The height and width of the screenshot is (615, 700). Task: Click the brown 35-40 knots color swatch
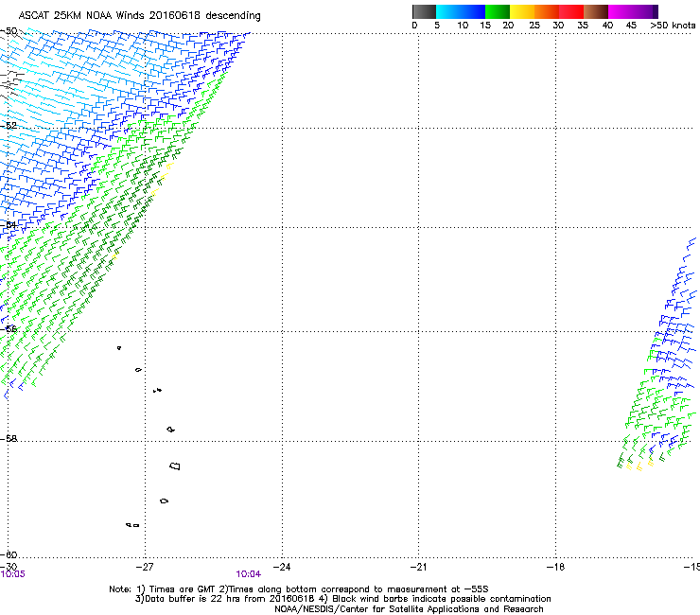[596, 11]
